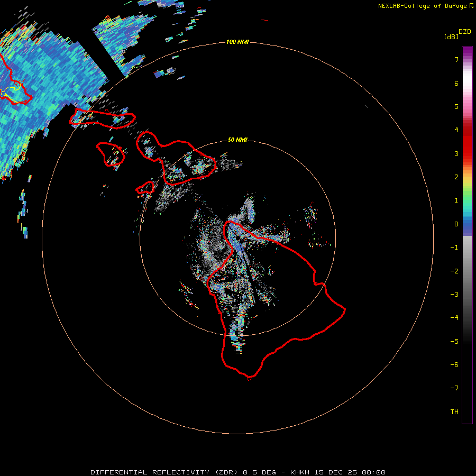Screen dimensions: 476x476
Task: Click the colorbar value -5 label
Action: (454, 341)
